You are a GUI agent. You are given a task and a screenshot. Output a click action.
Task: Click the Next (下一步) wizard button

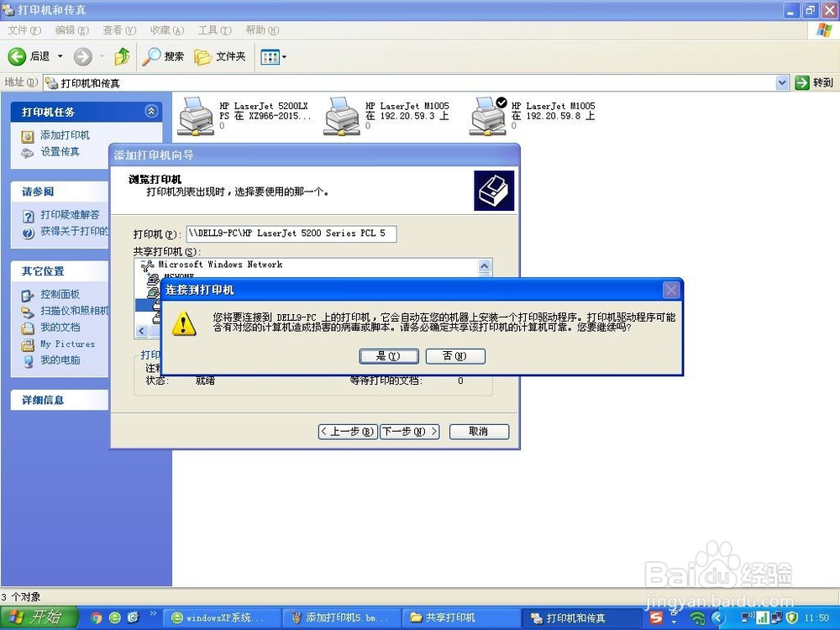410,432
